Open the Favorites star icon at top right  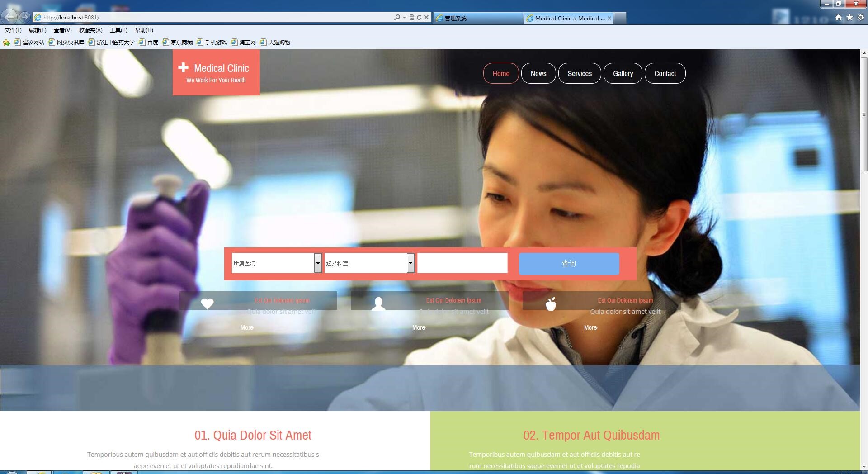849,18
